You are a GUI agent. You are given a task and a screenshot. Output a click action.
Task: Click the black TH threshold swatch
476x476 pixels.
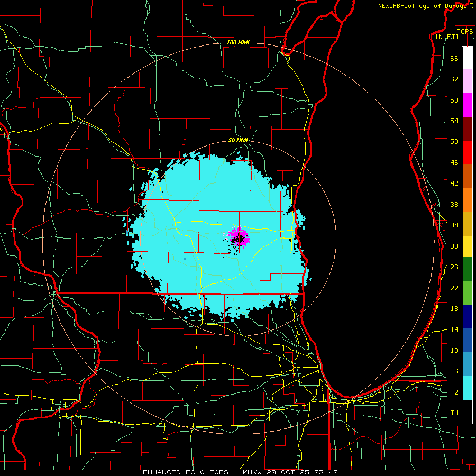tap(467, 411)
